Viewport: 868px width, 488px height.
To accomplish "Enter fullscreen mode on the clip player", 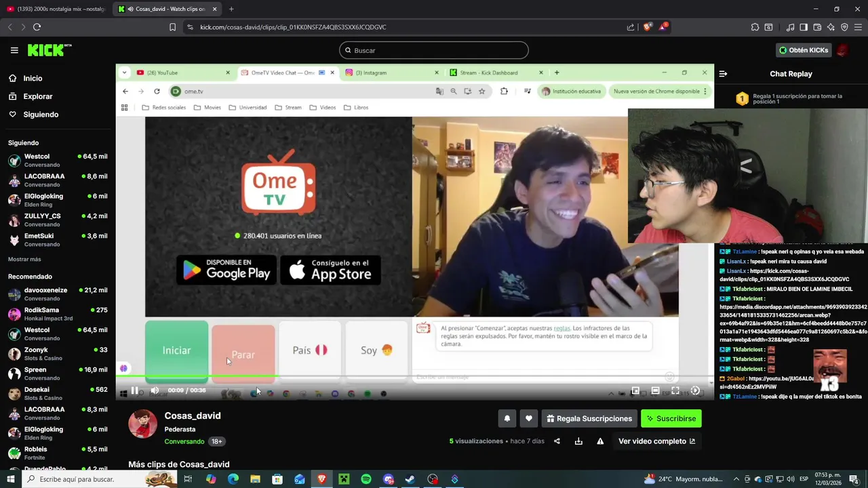I will coord(675,390).
